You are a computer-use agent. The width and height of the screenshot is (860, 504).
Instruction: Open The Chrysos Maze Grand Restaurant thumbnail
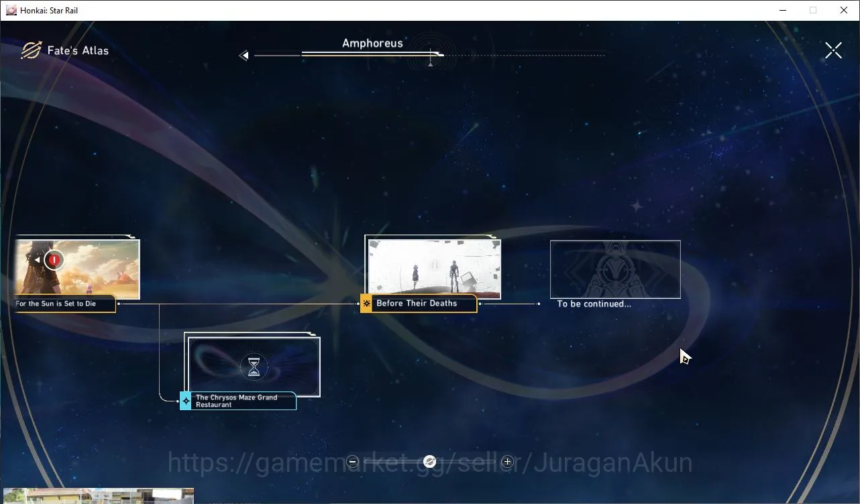(x=254, y=367)
